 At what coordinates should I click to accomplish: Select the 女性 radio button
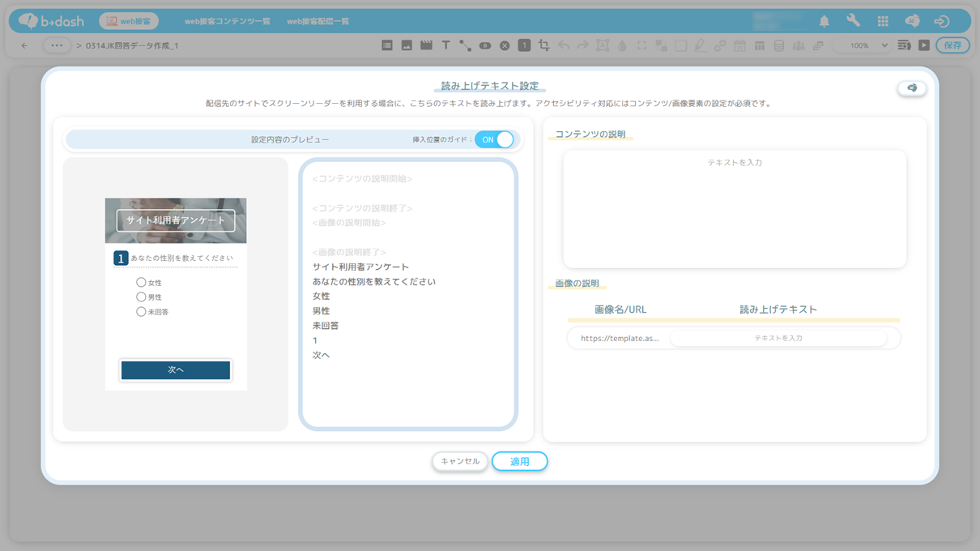(141, 283)
